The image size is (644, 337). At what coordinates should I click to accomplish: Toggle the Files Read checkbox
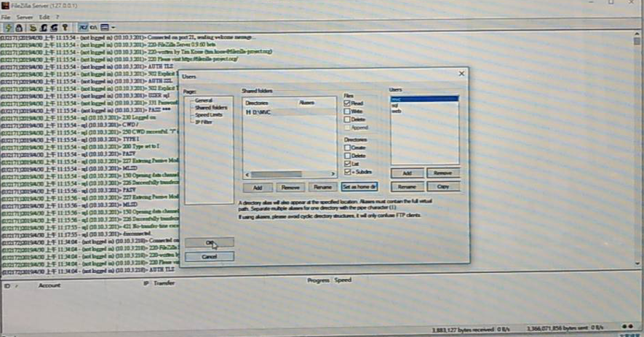pos(347,103)
